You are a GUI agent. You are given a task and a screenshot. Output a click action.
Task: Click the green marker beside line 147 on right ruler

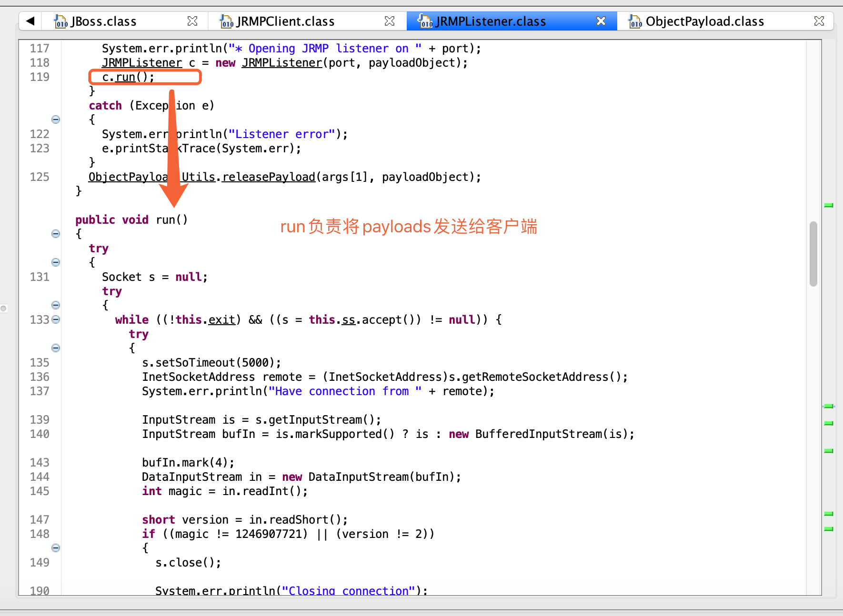[x=828, y=514]
